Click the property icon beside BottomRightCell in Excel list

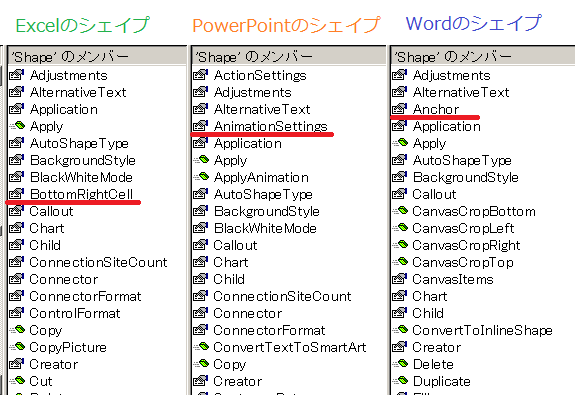(x=17, y=194)
